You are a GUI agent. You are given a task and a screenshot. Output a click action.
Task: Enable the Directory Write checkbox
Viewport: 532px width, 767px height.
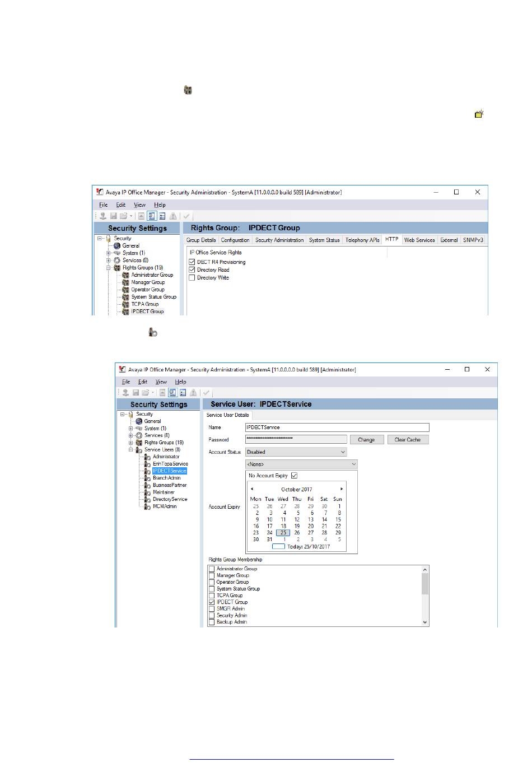coord(192,278)
